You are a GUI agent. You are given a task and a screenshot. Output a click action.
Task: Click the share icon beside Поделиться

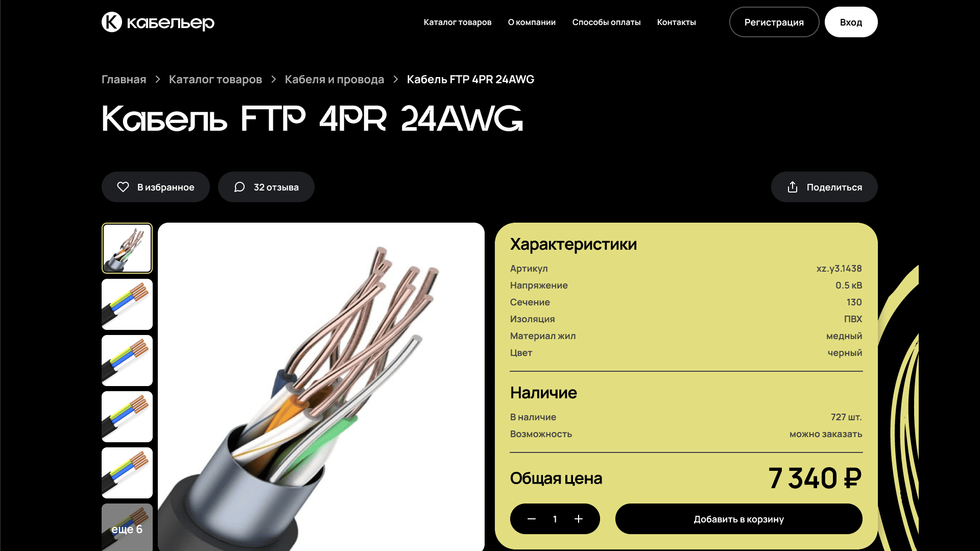coord(793,187)
